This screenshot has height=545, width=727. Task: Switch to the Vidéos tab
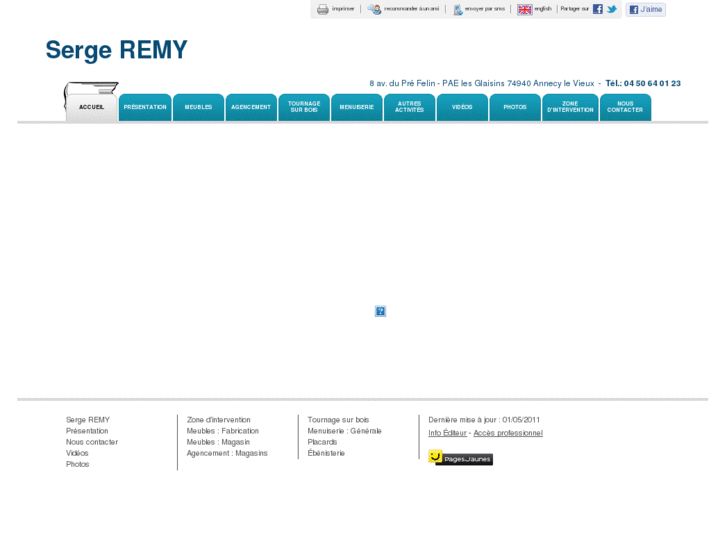click(462, 107)
